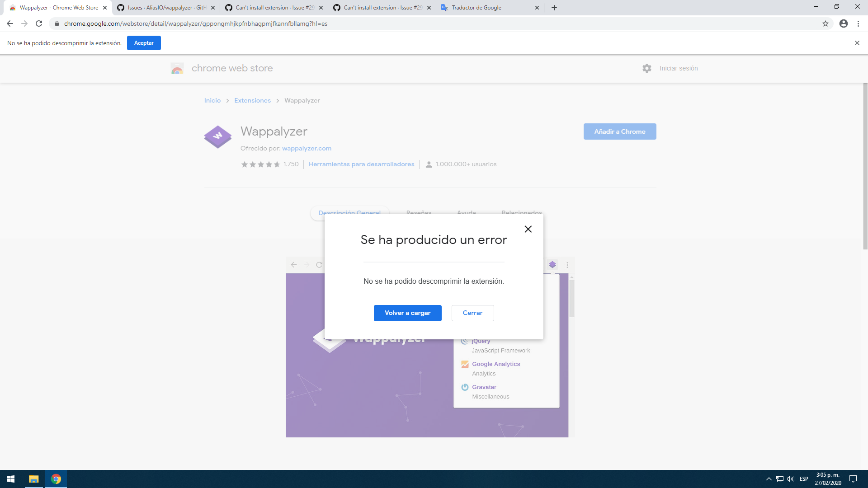Switch to the Traductor de Google tab
Viewport: 868px width, 488px height.
pyautogui.click(x=490, y=8)
